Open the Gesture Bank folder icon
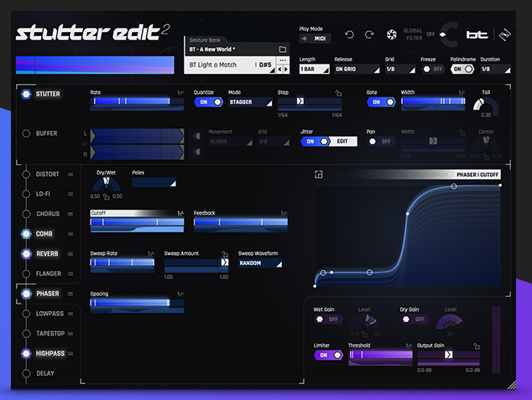The height and width of the screenshot is (400, 532). (x=283, y=49)
